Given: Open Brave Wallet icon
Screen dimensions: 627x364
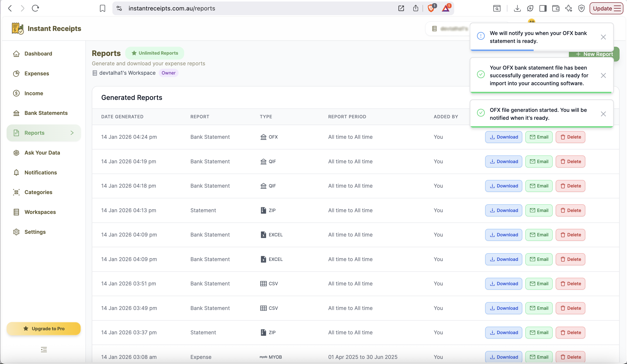Looking at the screenshot, I should pyautogui.click(x=556, y=8).
